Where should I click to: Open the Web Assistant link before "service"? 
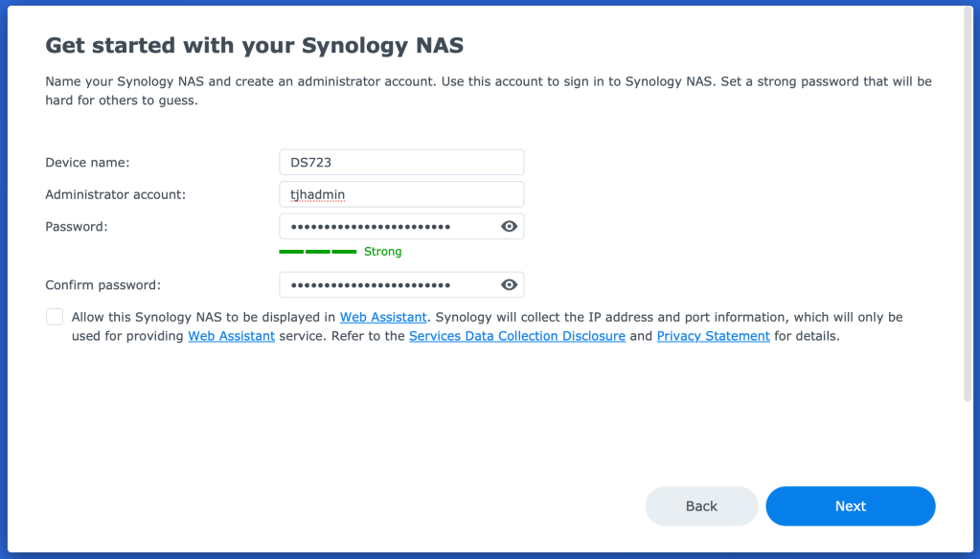[x=231, y=336]
